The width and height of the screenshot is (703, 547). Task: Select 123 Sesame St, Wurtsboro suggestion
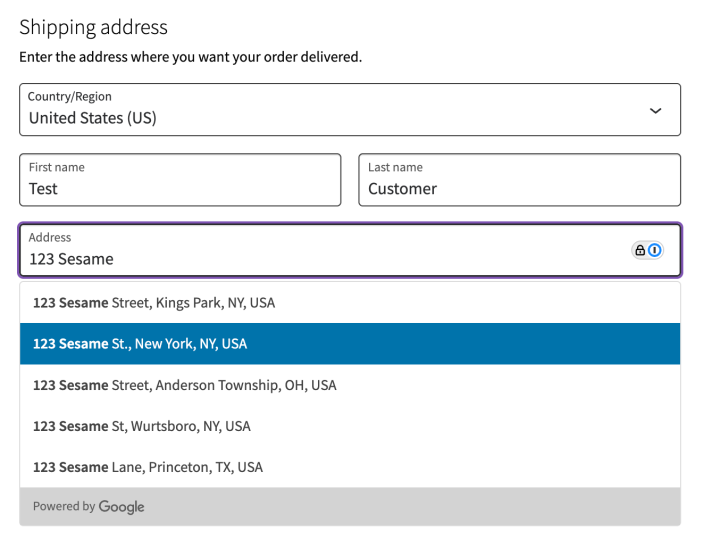point(142,426)
